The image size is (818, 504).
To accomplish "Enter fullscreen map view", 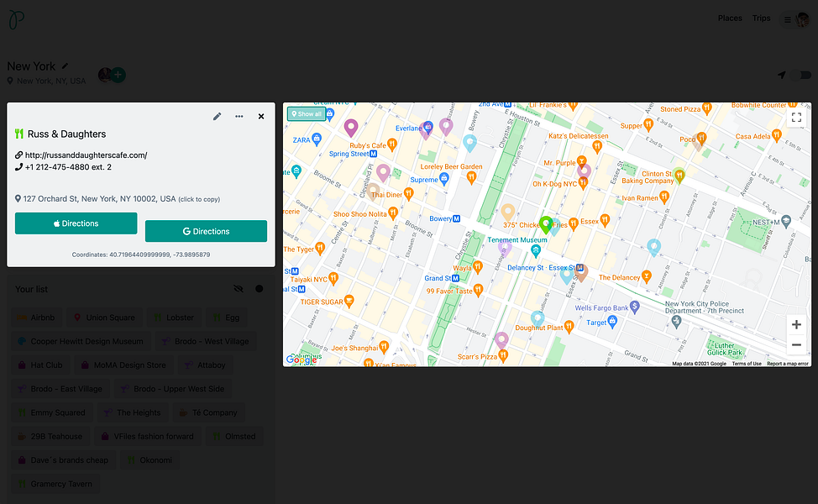I will [796, 117].
